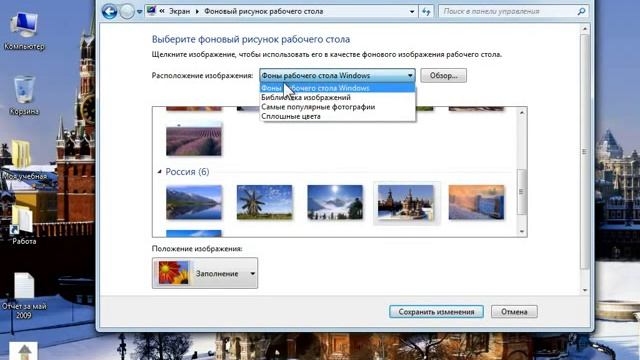
Task: Select the snowy mountains with sun wallpaper
Action: pyautogui.click(x=335, y=202)
